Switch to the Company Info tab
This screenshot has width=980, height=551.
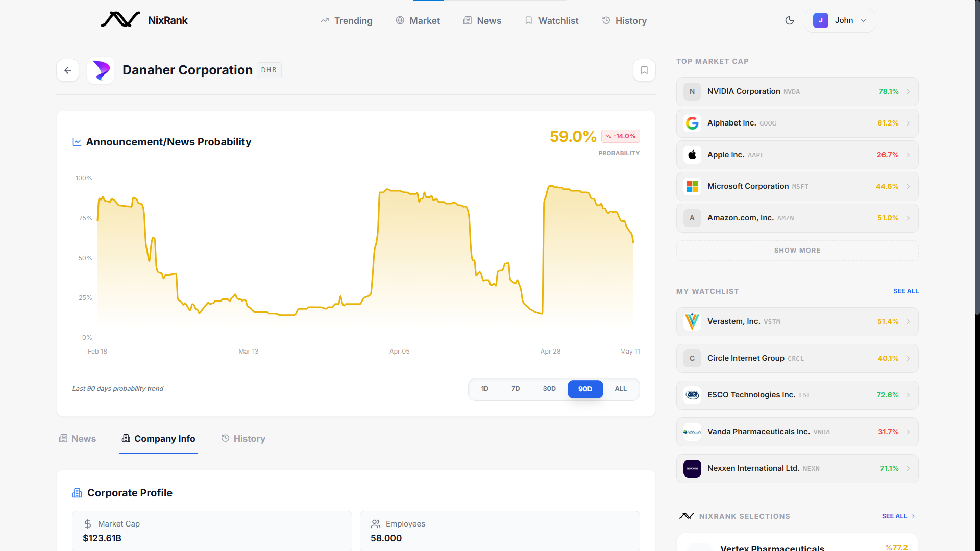158,439
